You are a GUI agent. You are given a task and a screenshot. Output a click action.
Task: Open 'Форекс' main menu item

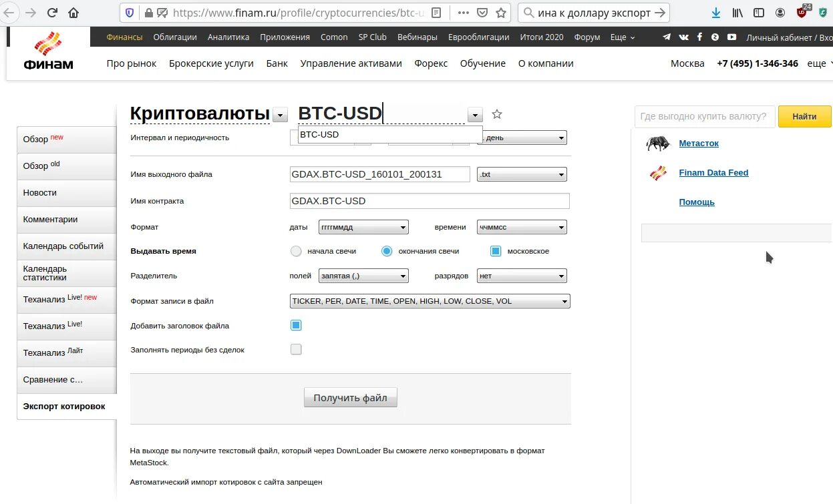click(x=431, y=63)
